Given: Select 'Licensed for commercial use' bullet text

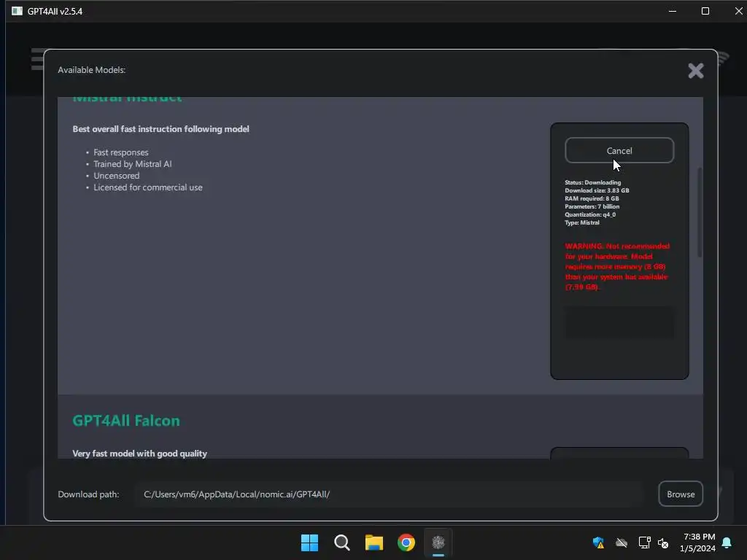Looking at the screenshot, I should pyautogui.click(x=147, y=187).
